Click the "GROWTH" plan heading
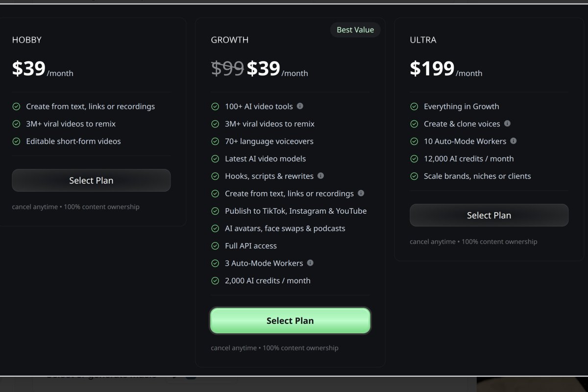 [x=229, y=40]
